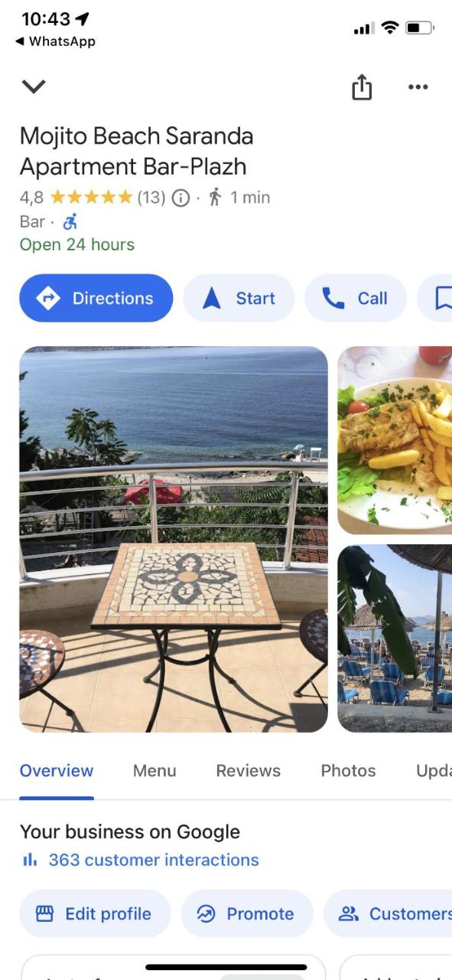The height and width of the screenshot is (980, 452).
Task: Get directions with the blue Directions button
Action: click(x=96, y=298)
